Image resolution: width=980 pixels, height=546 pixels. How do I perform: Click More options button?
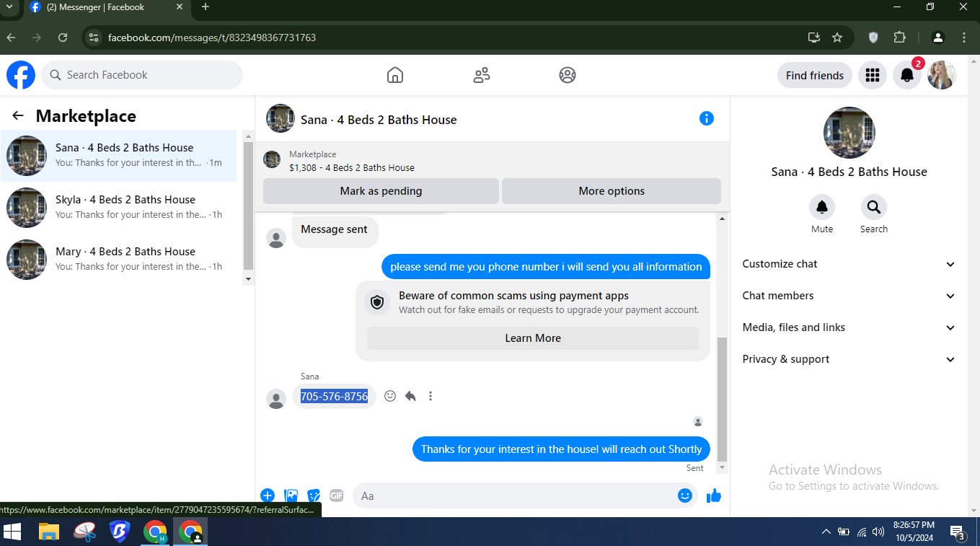[612, 191]
